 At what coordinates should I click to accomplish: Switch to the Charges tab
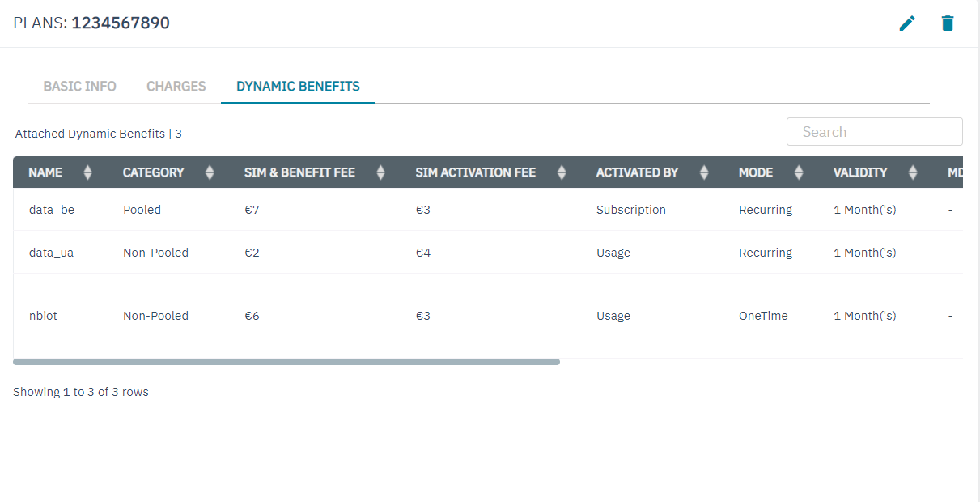click(176, 86)
